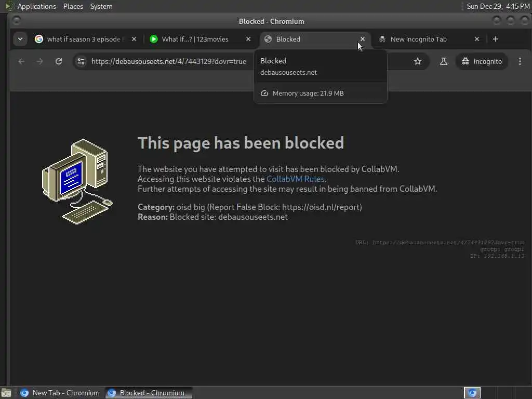Click the workspace switcher Chromium thumbnail
This screenshot has height=399, width=532.
472,393
